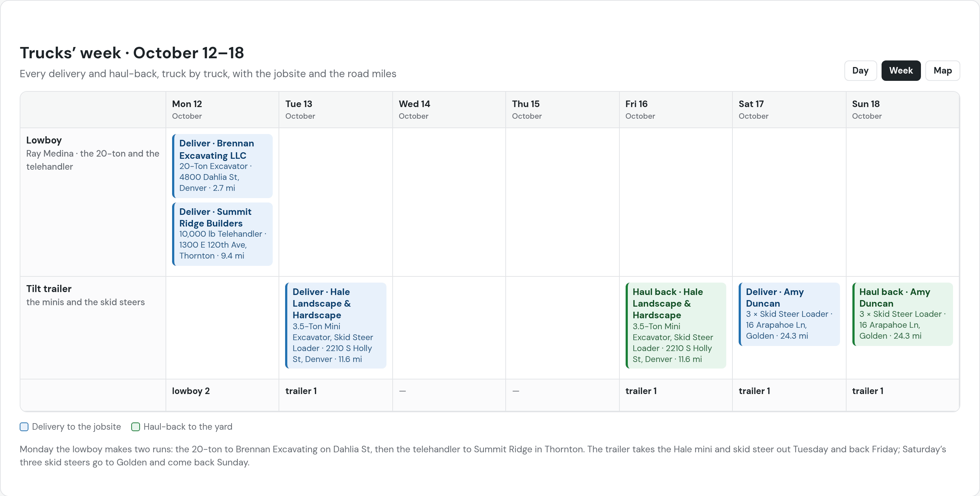Click the green Haul-back to the yard swatch
This screenshot has height=496, width=980.
point(135,427)
